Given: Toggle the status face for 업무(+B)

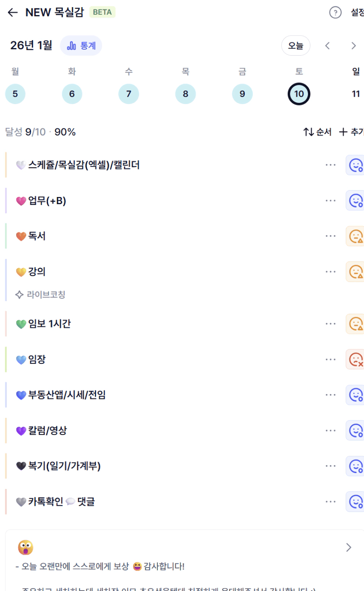Looking at the screenshot, I should coord(356,201).
